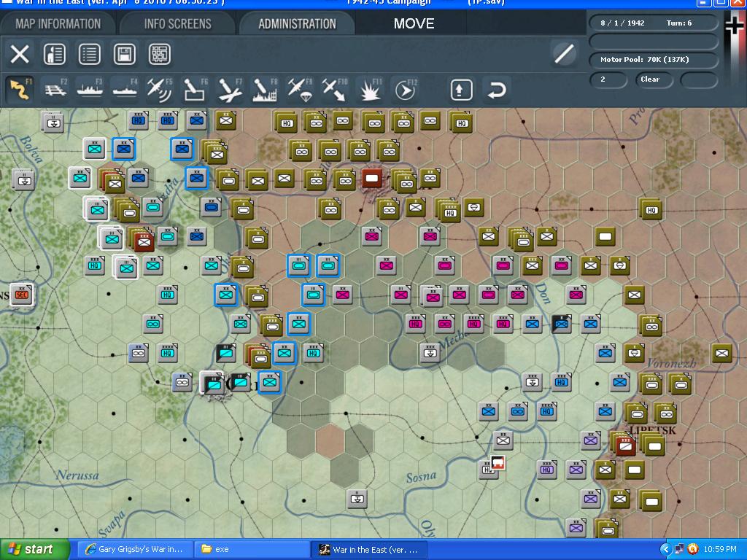Open the commander's report icon
Screen dimensions: 747x560
[x=54, y=54]
